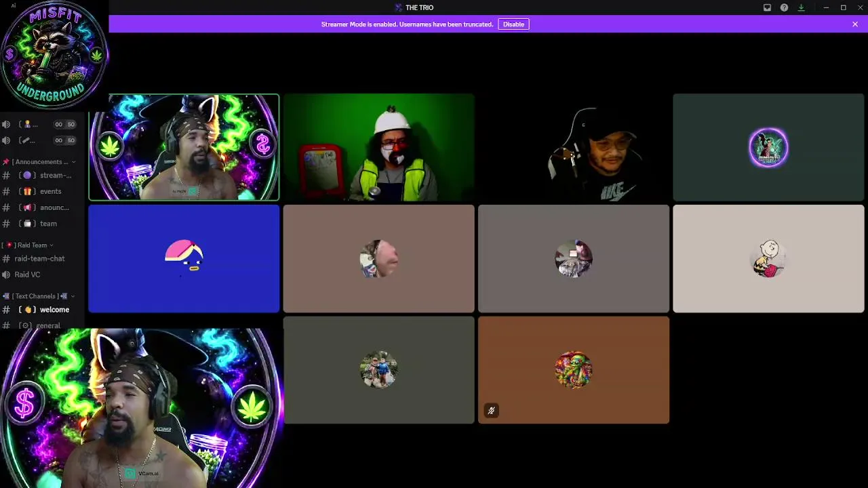Screen dimensions: 868x488
Task: Open the Discord inbox icon
Action: tap(767, 7)
